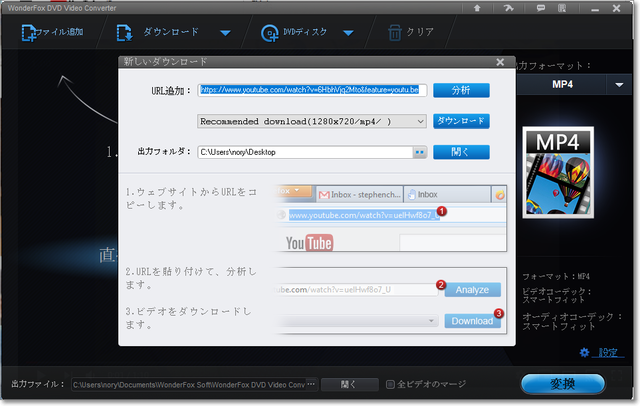Open the Recommended download quality combo box
640x406 pixels.
(x=312, y=121)
